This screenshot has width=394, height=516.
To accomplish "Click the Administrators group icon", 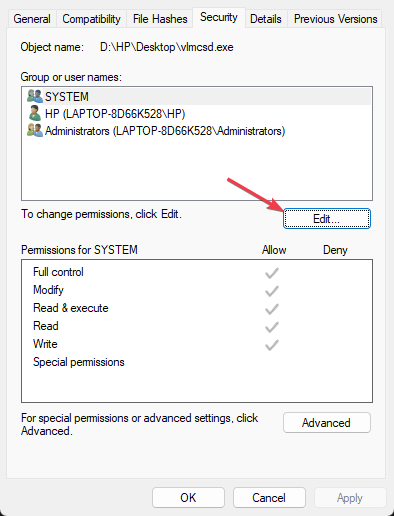I will (x=35, y=130).
